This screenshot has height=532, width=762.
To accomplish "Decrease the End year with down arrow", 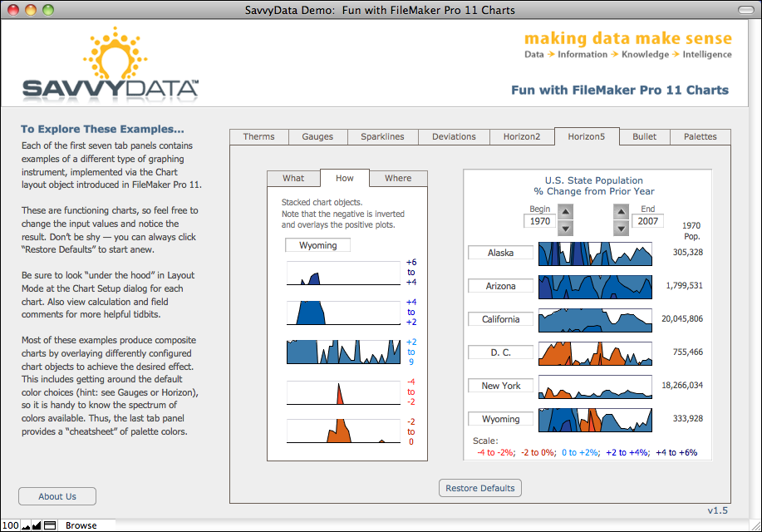I will pos(621,228).
